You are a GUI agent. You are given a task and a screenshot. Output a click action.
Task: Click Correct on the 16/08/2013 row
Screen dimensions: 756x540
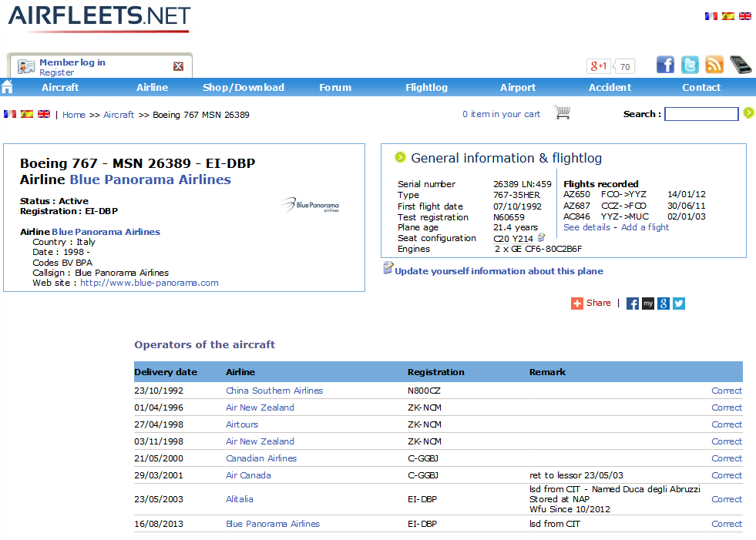pos(727,524)
